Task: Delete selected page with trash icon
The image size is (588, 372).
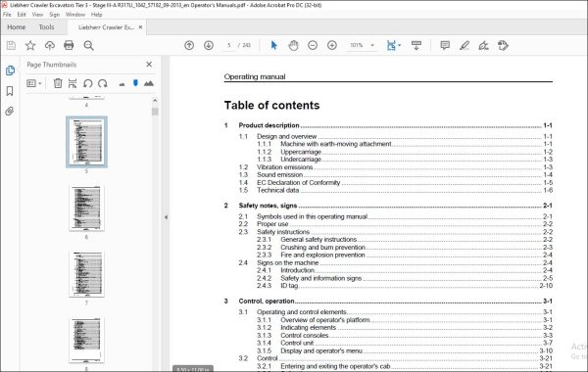Action: pyautogui.click(x=58, y=83)
